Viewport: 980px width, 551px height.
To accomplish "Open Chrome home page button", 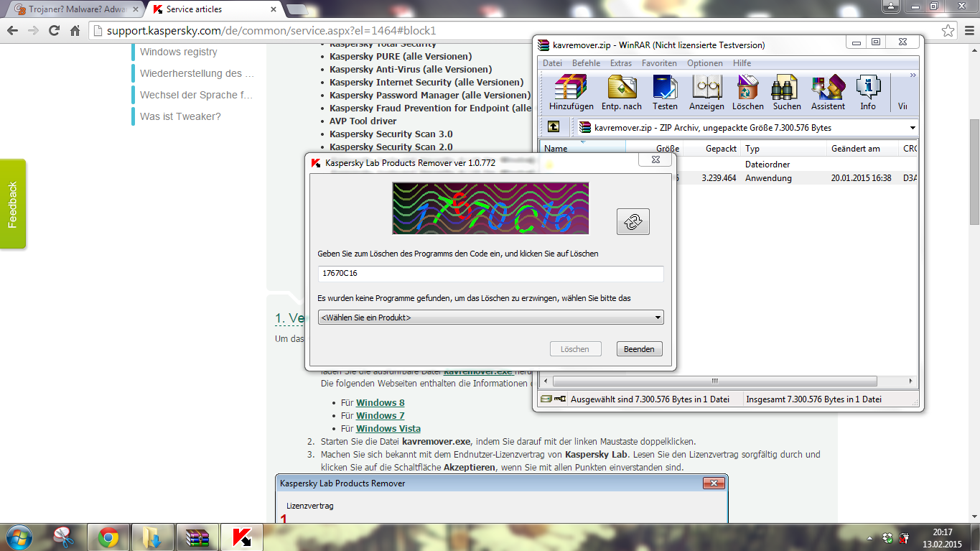I will click(75, 31).
